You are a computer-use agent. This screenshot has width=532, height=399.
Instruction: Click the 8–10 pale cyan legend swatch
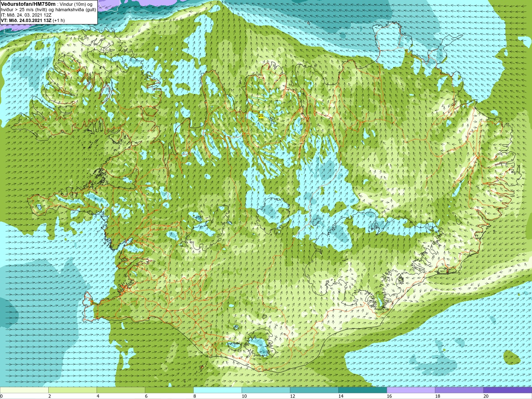[217, 390]
